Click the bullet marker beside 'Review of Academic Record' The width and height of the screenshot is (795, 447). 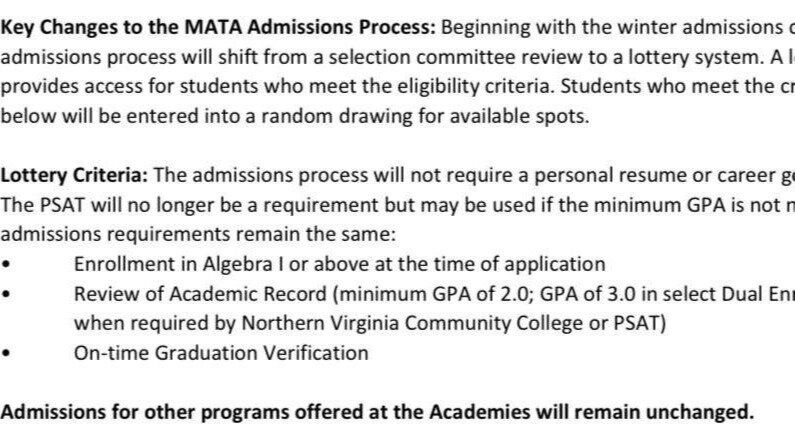(x=9, y=295)
